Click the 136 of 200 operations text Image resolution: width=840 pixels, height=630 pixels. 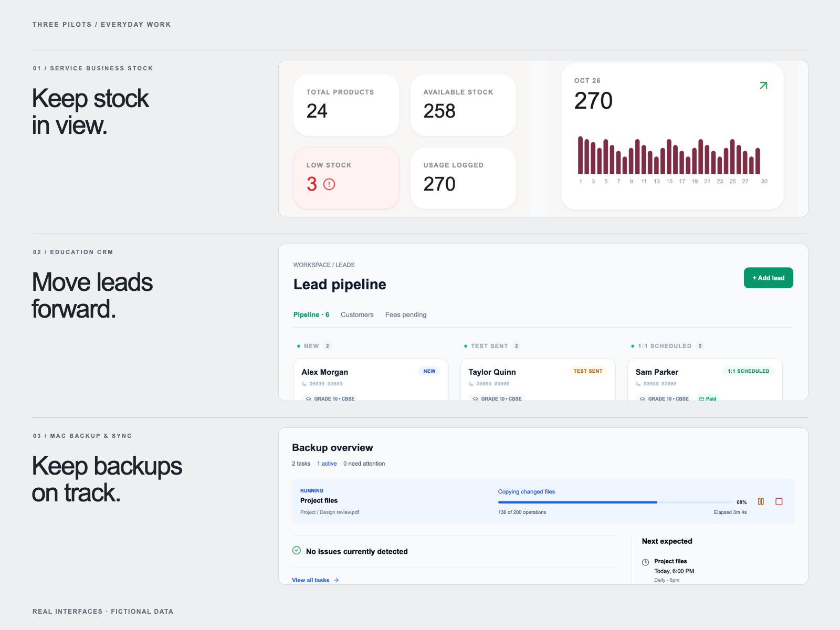tap(522, 512)
